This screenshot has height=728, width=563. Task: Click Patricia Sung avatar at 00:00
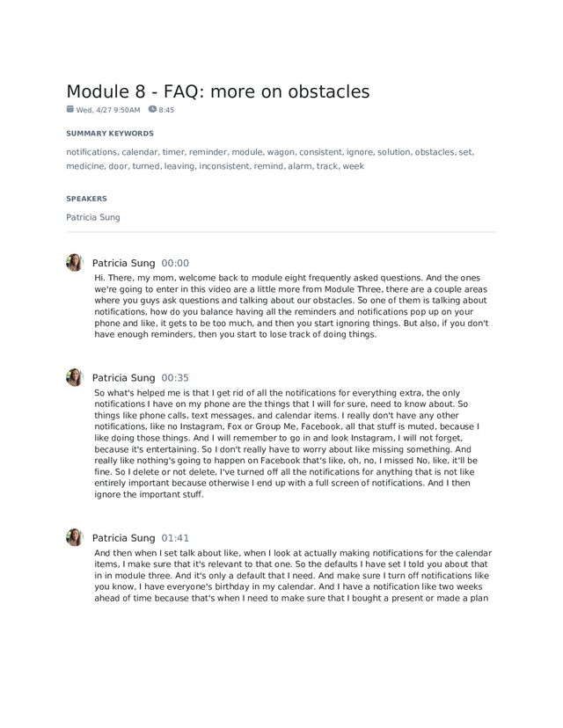tap(74, 262)
